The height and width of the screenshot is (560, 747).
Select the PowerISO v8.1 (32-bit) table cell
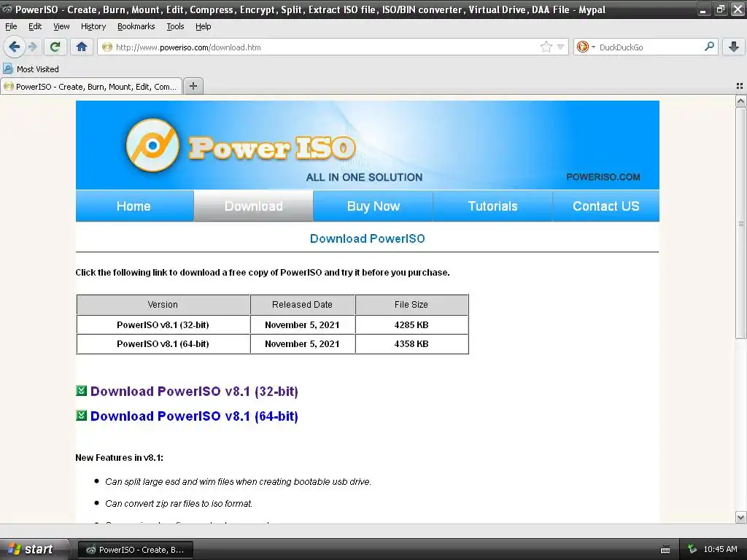pos(163,324)
